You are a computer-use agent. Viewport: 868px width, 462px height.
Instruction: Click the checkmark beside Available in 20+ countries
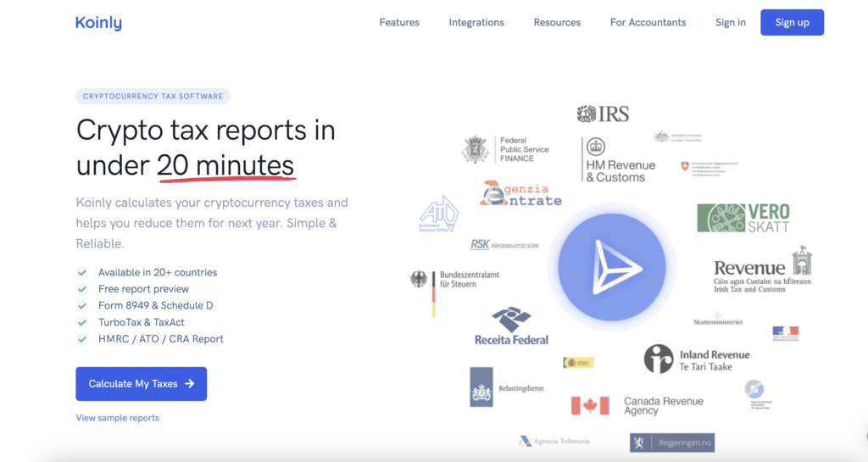[x=82, y=272]
